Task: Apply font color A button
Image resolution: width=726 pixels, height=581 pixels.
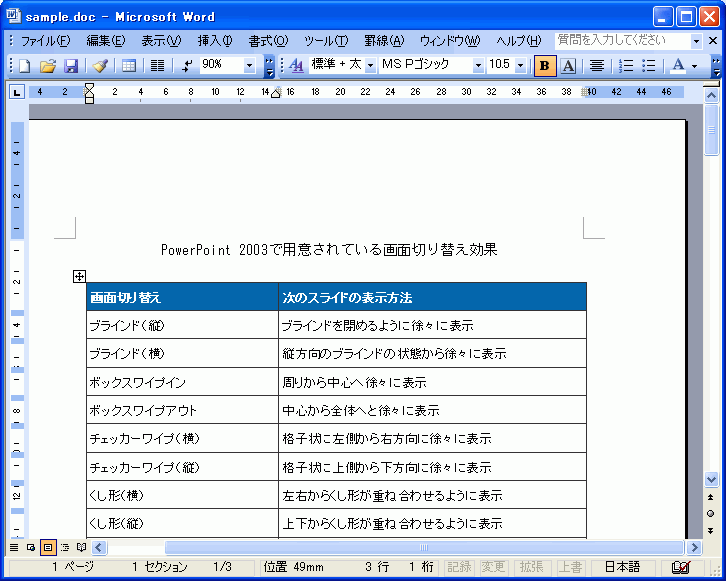Action: 678,66
